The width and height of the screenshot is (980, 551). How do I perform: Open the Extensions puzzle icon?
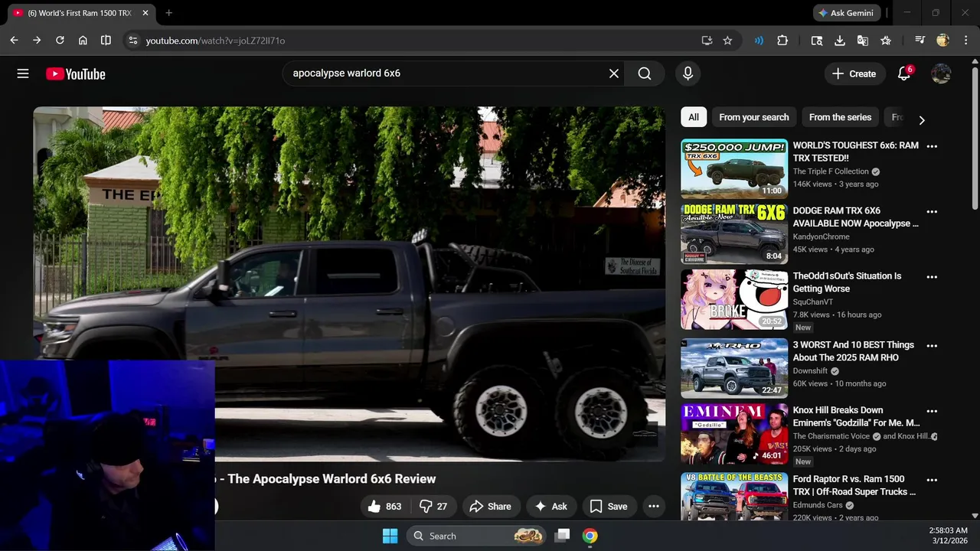tap(782, 41)
